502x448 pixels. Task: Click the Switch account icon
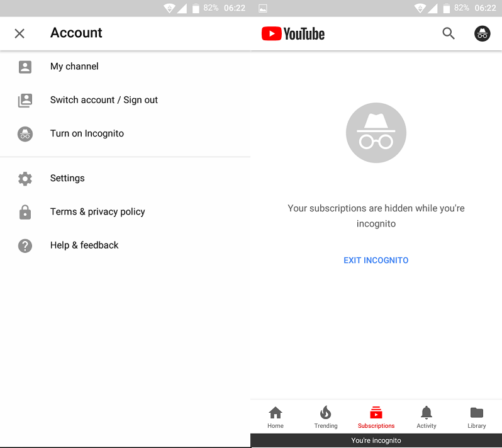(25, 100)
